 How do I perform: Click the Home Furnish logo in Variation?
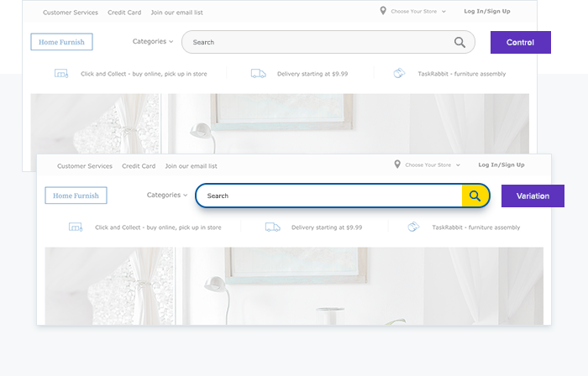(x=76, y=196)
